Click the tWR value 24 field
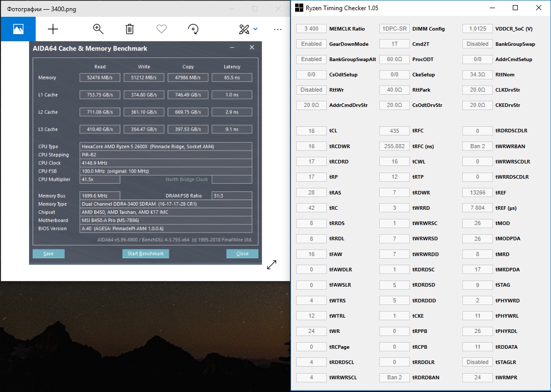Screen dimensions: 551x392 coord(311,331)
